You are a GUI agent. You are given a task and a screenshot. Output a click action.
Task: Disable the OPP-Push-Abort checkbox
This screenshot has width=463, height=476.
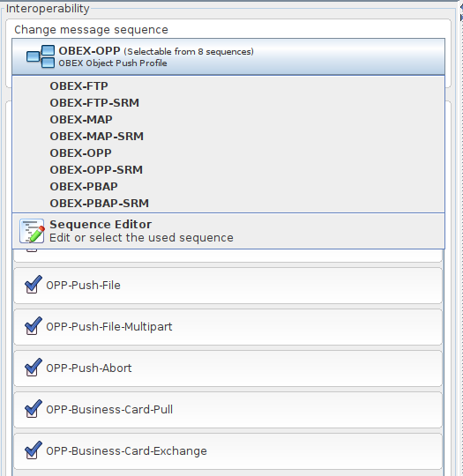point(33,368)
